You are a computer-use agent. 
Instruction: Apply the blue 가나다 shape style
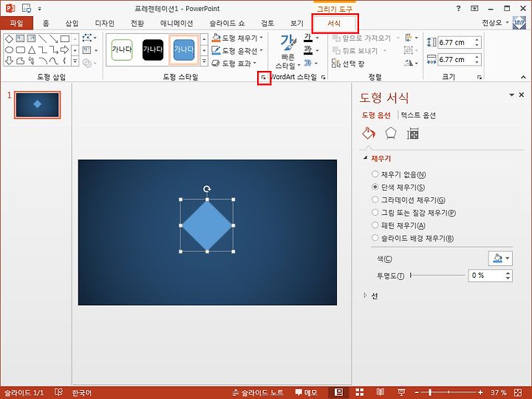[184, 50]
